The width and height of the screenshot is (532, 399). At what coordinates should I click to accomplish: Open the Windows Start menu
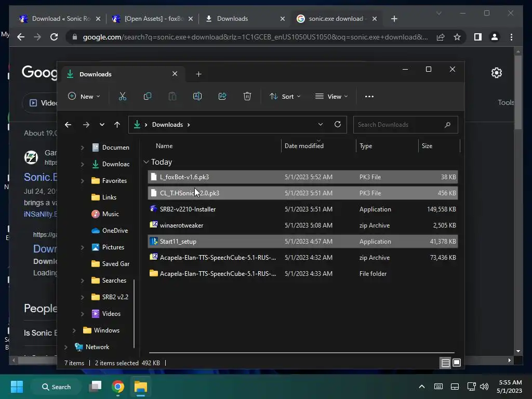[17, 387]
